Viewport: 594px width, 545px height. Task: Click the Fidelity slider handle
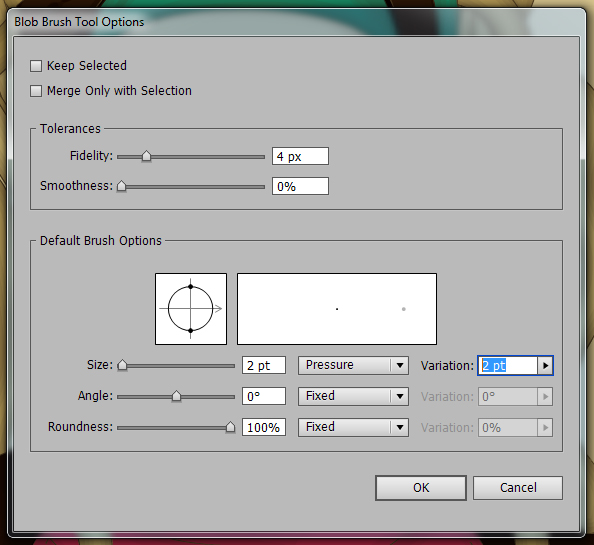[146, 156]
